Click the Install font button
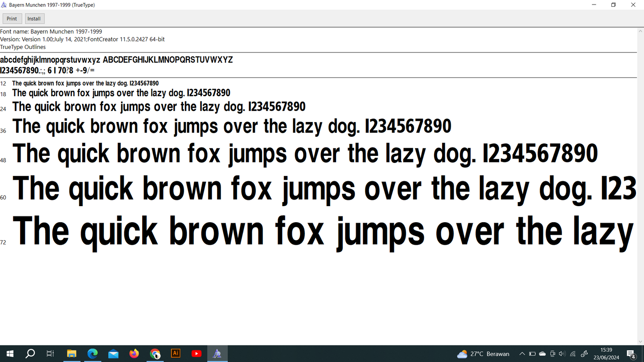The image size is (644, 362). pyautogui.click(x=34, y=19)
